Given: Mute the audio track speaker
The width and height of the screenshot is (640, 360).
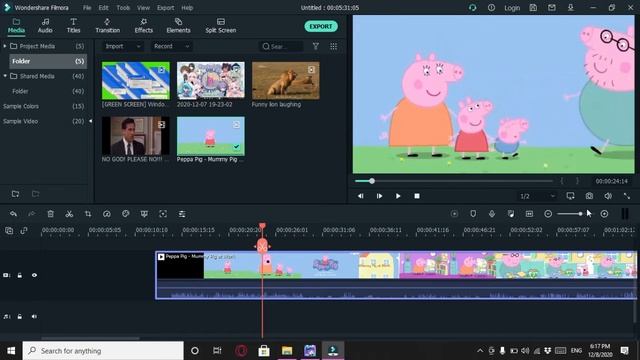Looking at the screenshot, I should pos(34,316).
